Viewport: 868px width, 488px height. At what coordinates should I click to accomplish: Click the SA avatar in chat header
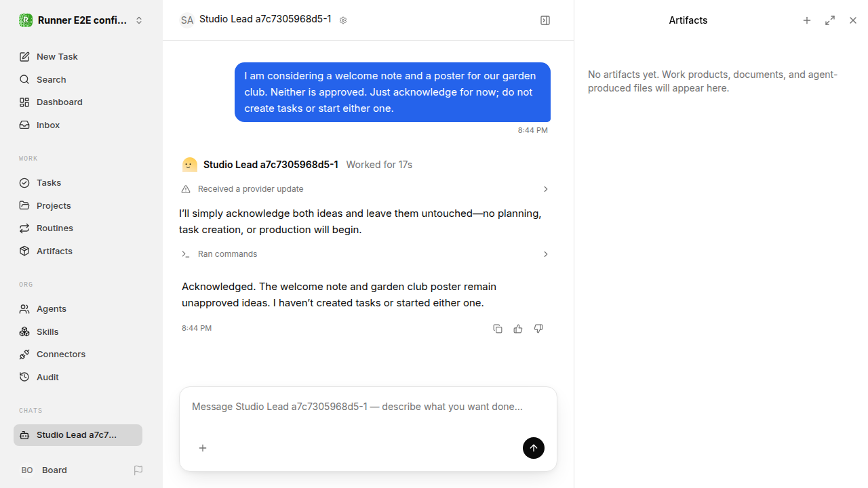pyautogui.click(x=187, y=20)
